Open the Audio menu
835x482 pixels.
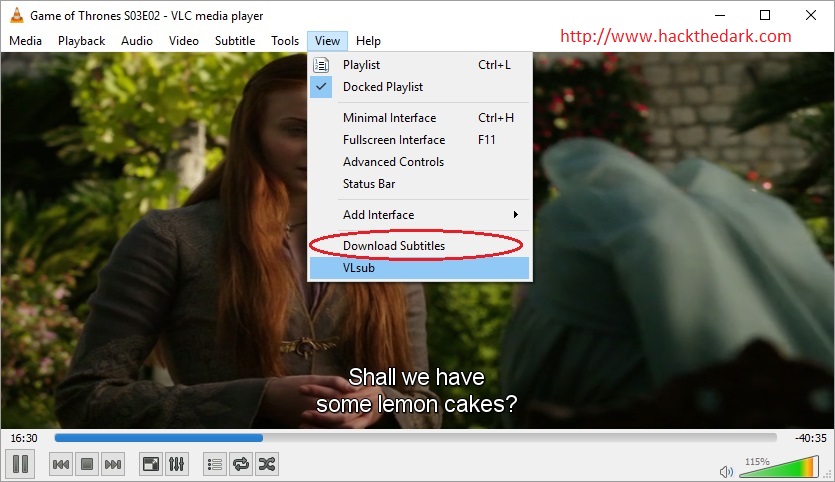pyautogui.click(x=137, y=41)
